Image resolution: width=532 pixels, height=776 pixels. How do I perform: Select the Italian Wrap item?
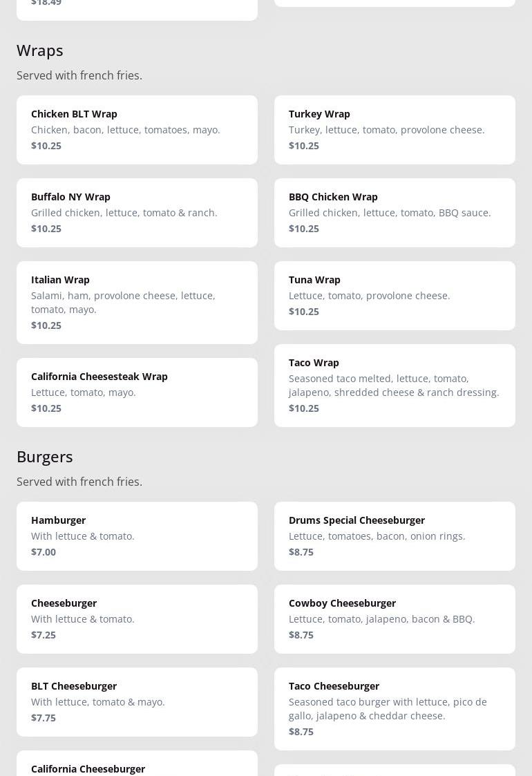point(137,303)
